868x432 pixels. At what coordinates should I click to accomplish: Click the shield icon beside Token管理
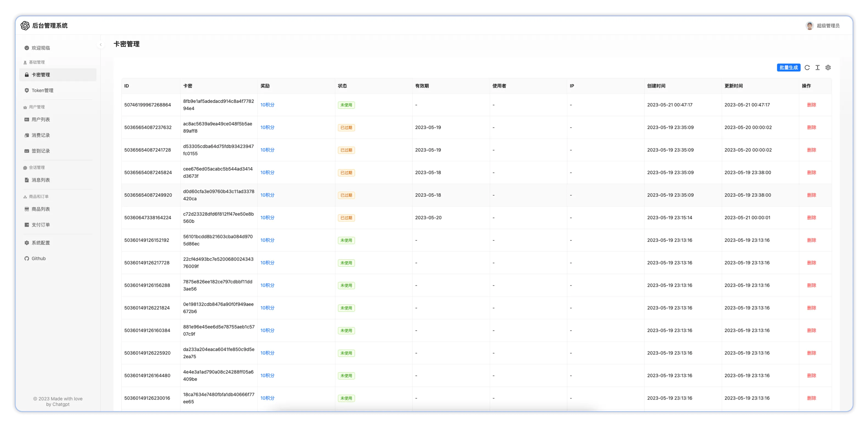[27, 90]
